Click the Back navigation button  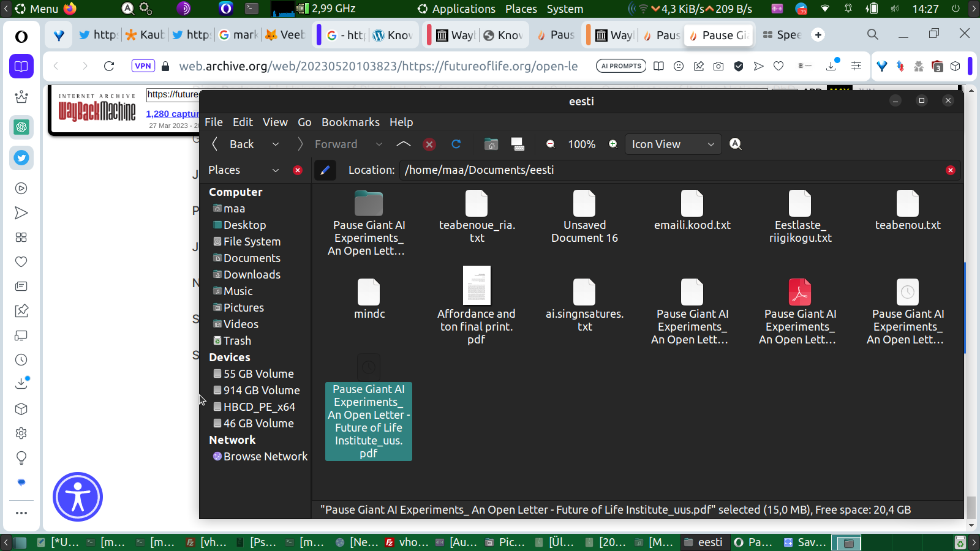[x=234, y=144]
